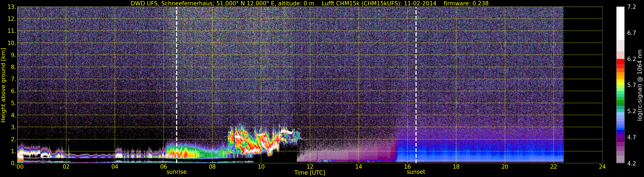
Task: Click the x-axis tick label '04'
Action: pyautogui.click(x=115, y=167)
